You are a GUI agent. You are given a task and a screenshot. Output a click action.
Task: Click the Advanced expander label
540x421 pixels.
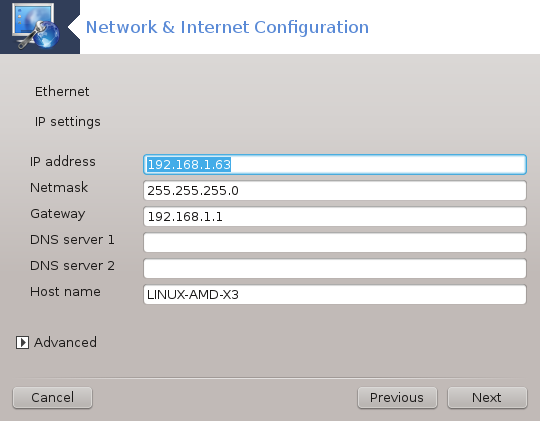(x=65, y=342)
